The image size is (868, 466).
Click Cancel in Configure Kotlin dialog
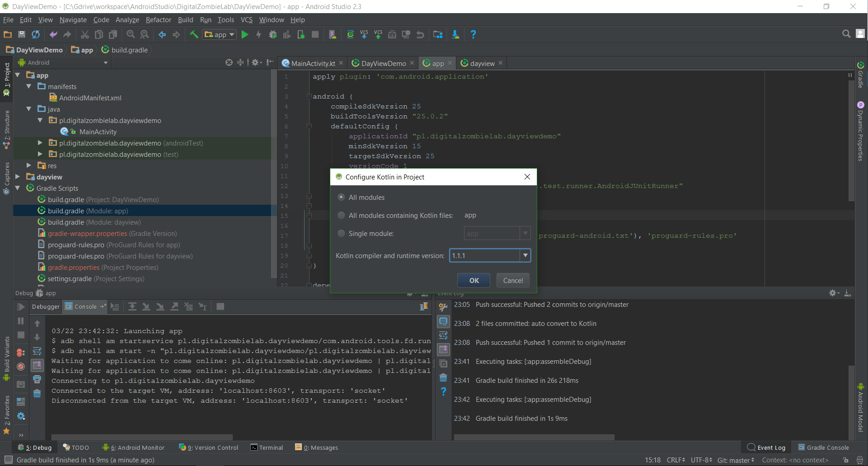(x=513, y=280)
